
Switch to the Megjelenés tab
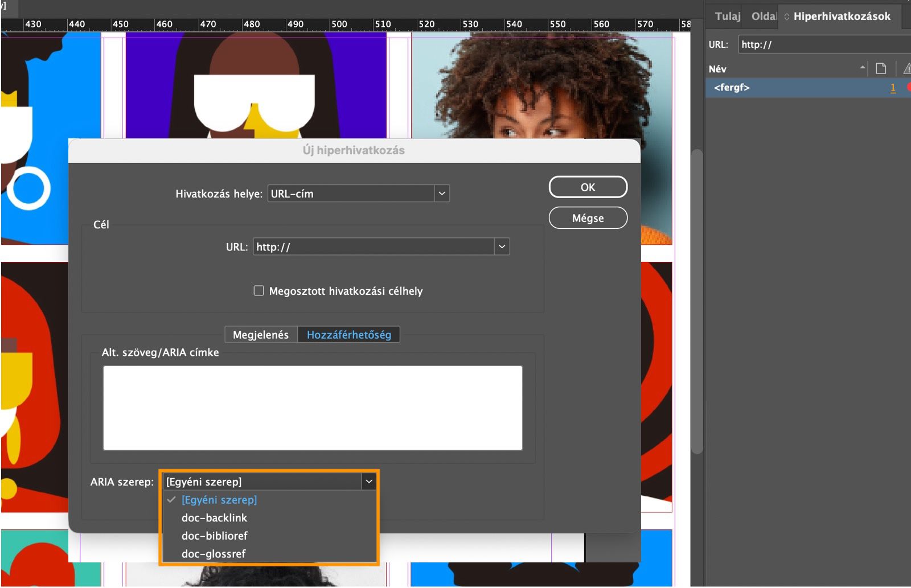(261, 335)
